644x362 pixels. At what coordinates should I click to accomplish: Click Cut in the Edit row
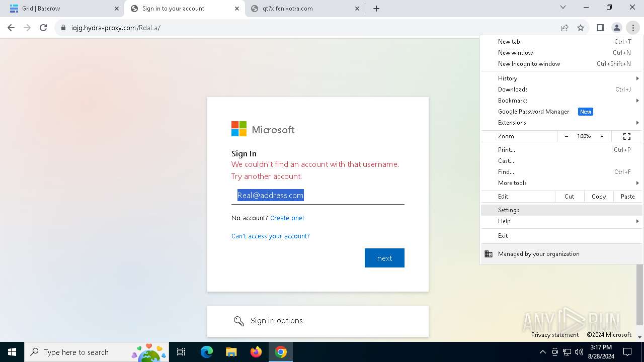[x=570, y=197]
